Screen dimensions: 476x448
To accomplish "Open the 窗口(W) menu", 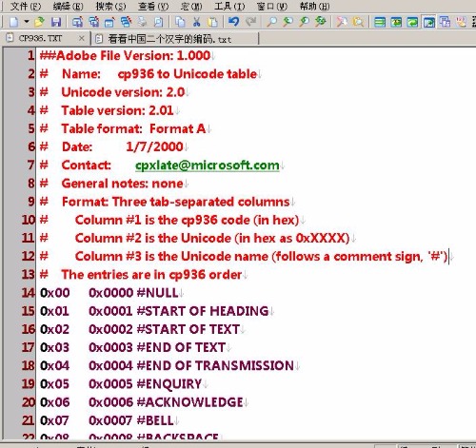I will point(272,7).
